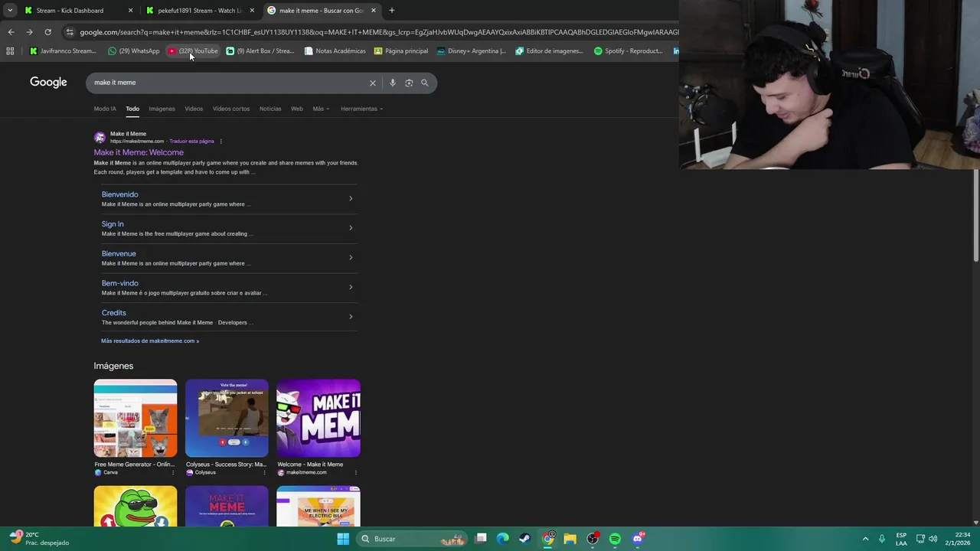Open the Credits sitelink

114,313
